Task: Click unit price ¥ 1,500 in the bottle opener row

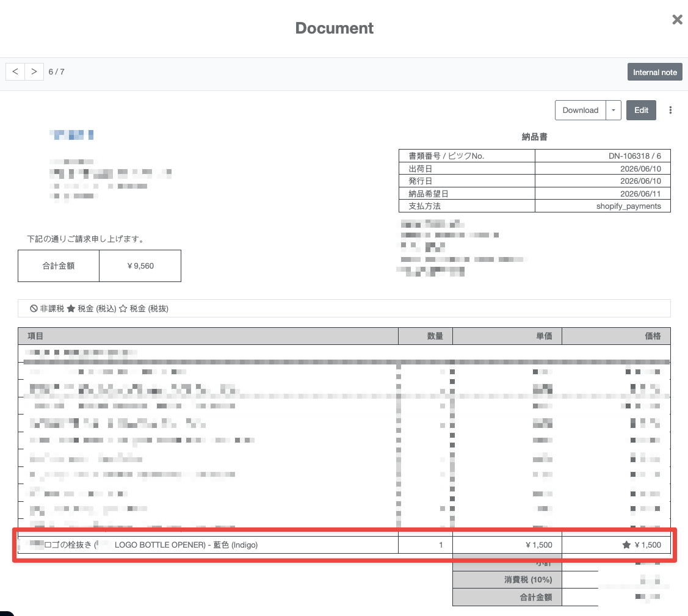Action: [x=539, y=545]
